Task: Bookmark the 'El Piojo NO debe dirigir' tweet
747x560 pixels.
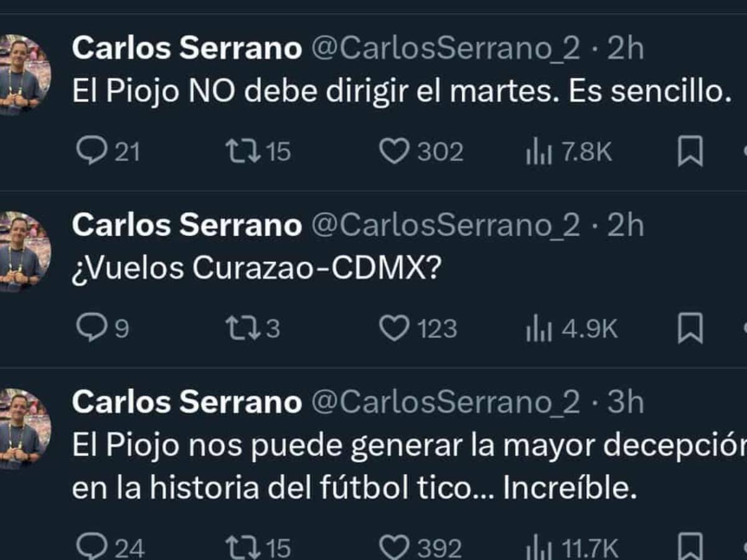Action: point(690,151)
